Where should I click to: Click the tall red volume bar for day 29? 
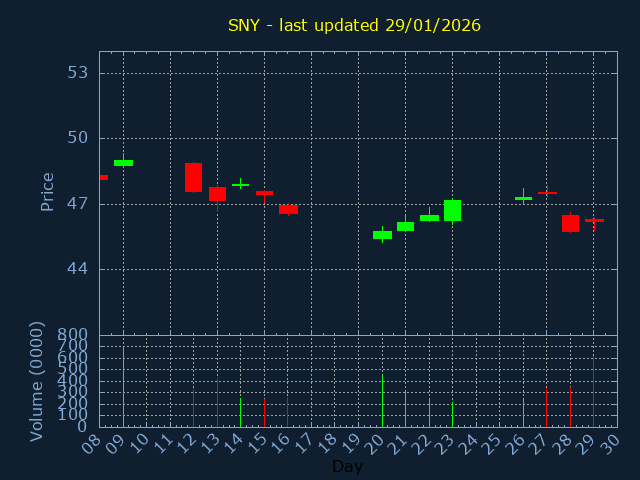click(593, 391)
